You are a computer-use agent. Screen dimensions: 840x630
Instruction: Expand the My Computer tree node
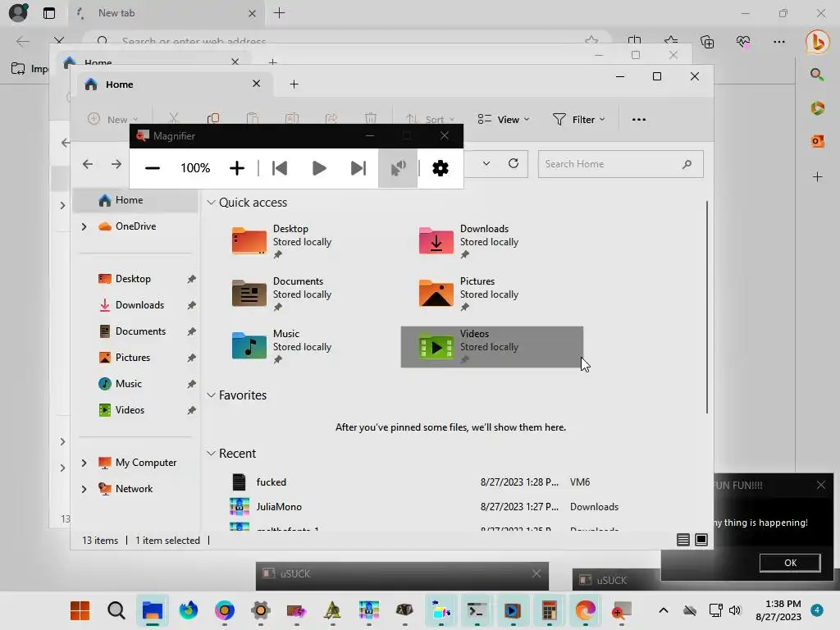pos(84,463)
